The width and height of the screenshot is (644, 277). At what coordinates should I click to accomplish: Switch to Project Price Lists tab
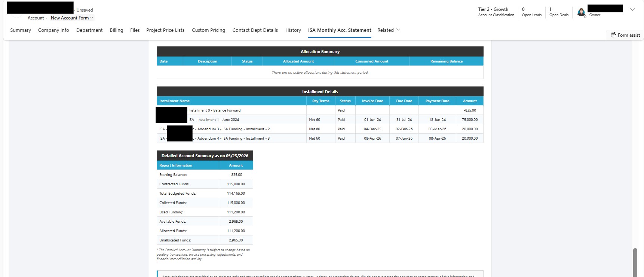coord(165,30)
